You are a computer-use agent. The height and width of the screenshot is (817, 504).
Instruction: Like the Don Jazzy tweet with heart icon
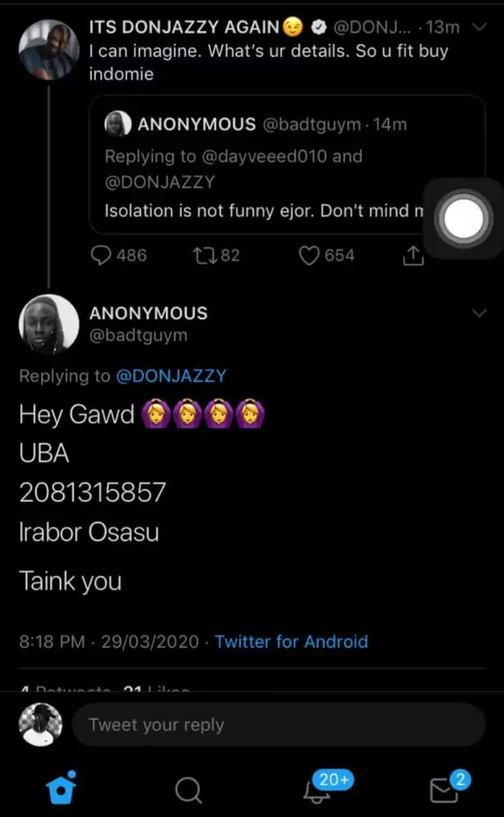(x=309, y=256)
